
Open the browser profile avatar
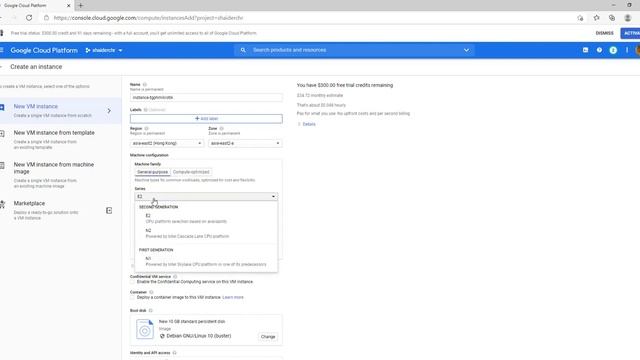(x=628, y=18)
